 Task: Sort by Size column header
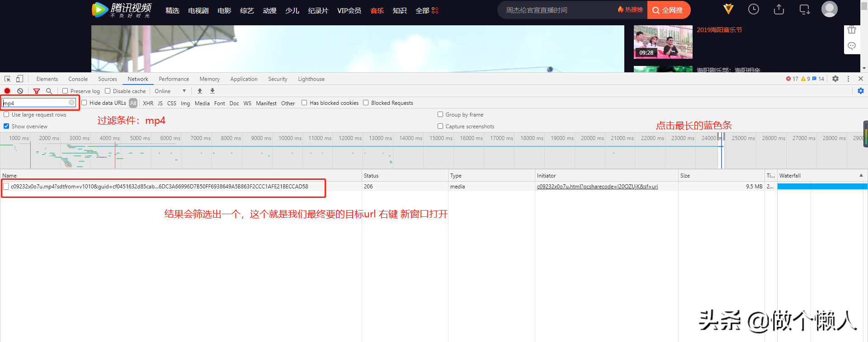point(721,175)
